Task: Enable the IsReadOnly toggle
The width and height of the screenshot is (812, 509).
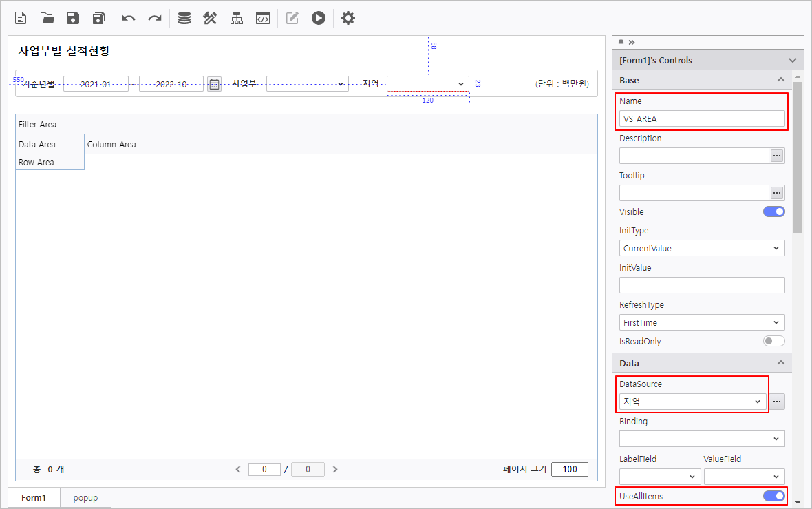Action: [773, 342]
